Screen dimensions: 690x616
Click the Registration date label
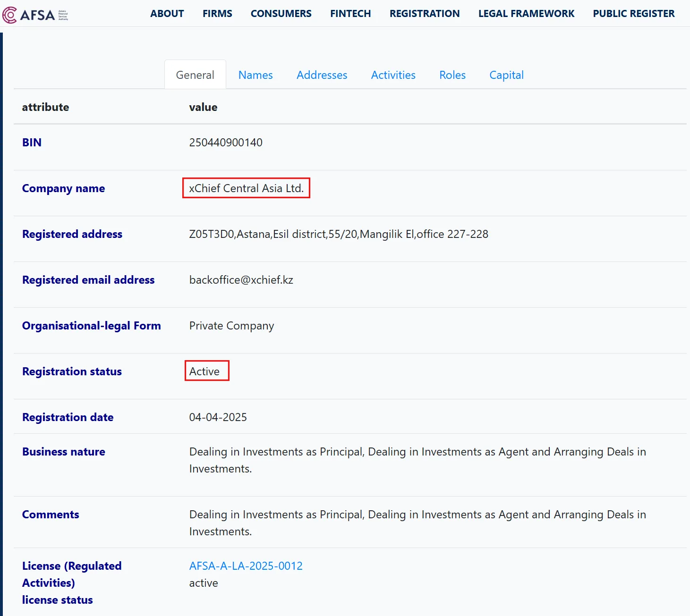(68, 417)
